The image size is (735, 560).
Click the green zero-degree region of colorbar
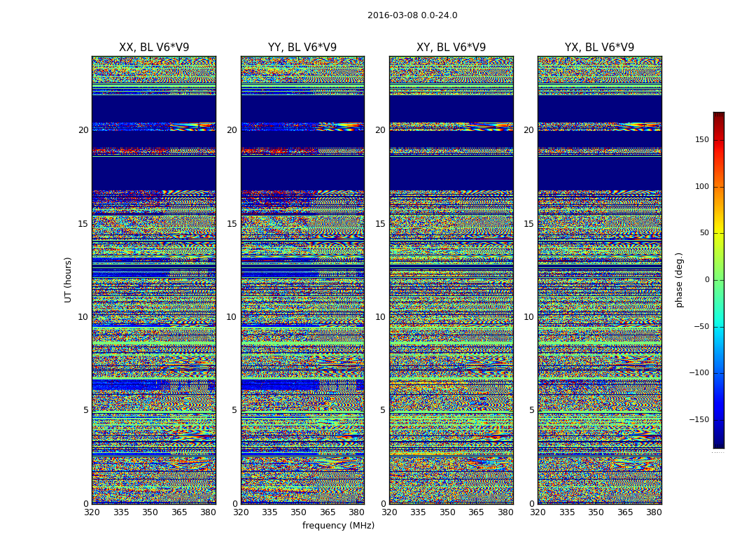point(718,280)
